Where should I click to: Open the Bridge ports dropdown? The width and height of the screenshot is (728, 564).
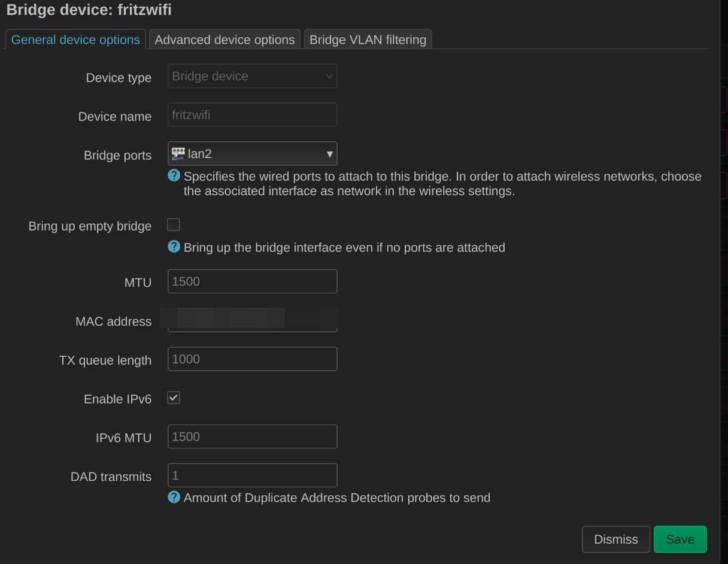click(252, 154)
